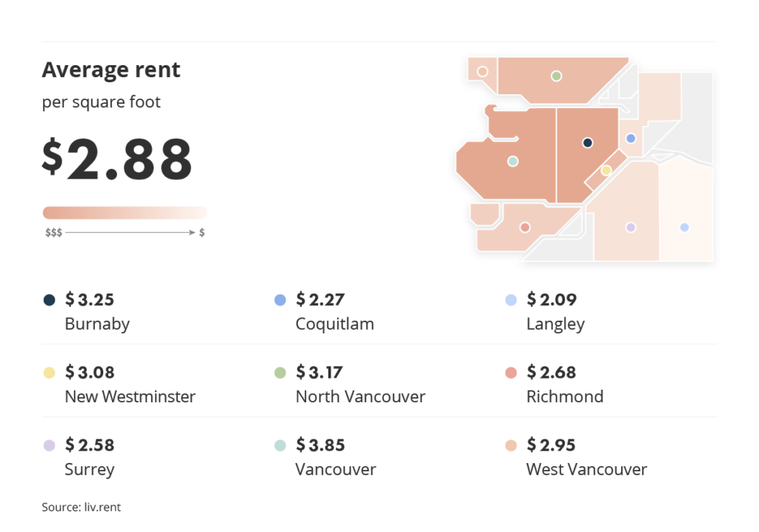Image resolution: width=759 pixels, height=532 pixels.
Task: Select the Burnaby $3.25 legend entry
Action: pyautogui.click(x=86, y=311)
